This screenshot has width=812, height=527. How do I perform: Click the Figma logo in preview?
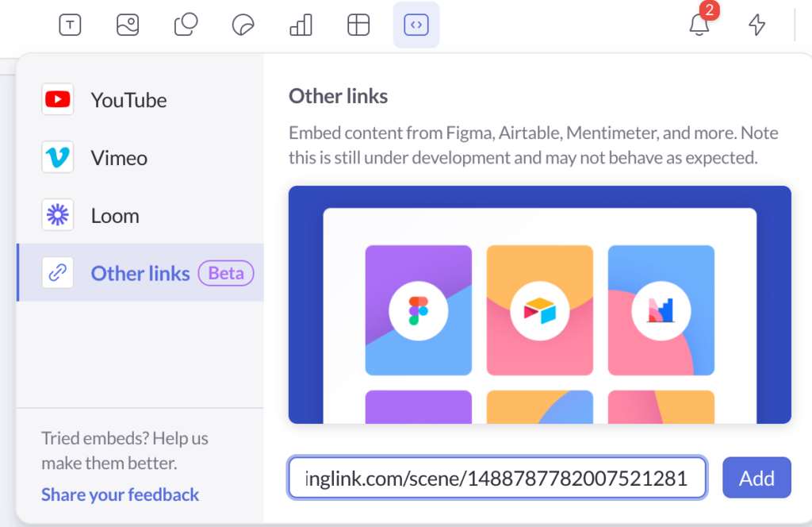[419, 311]
